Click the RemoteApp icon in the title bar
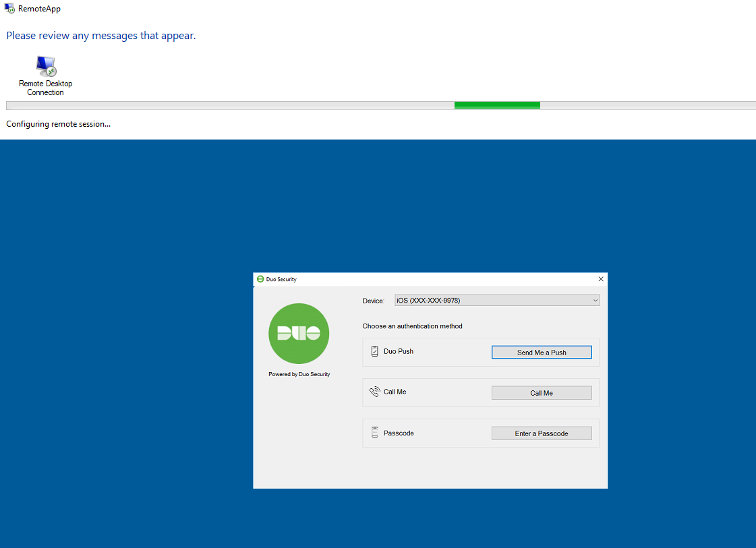Screen dimensions: 756x548 [x=9, y=8]
